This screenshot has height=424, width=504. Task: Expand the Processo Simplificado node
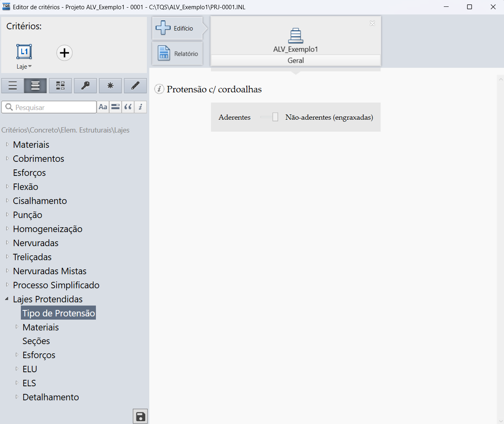[x=7, y=285]
